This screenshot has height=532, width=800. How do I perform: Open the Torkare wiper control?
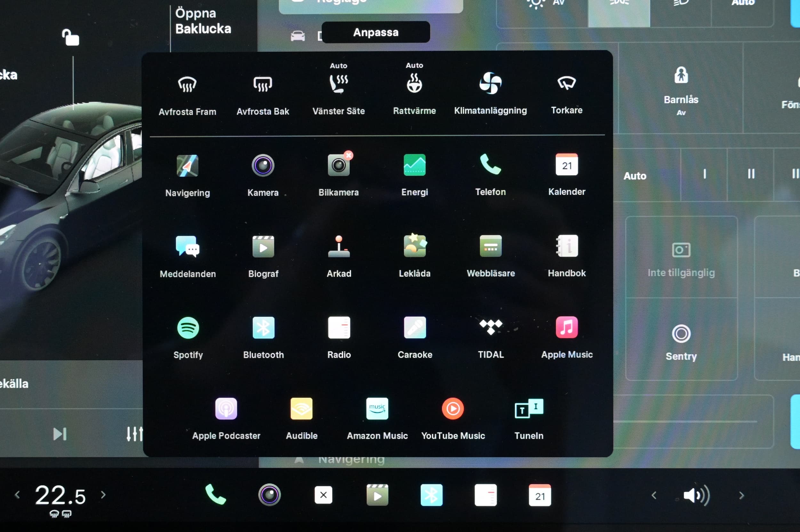566,83
